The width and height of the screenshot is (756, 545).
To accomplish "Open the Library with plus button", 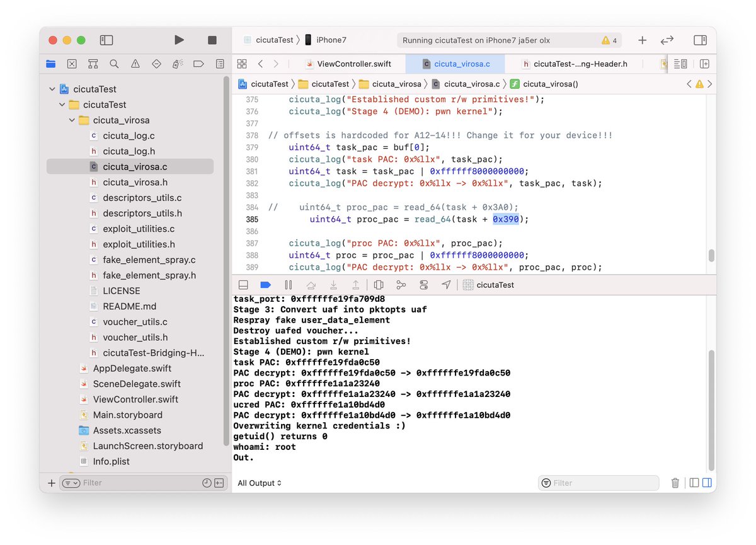I will pos(642,40).
